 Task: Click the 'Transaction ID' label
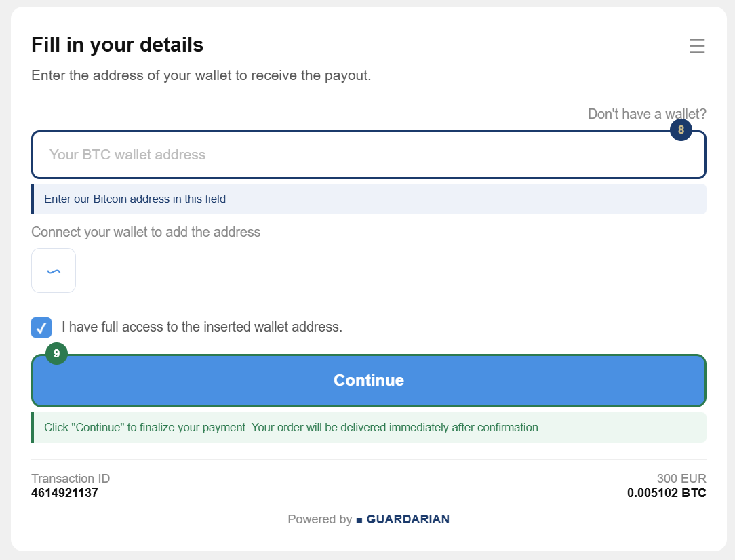point(71,479)
